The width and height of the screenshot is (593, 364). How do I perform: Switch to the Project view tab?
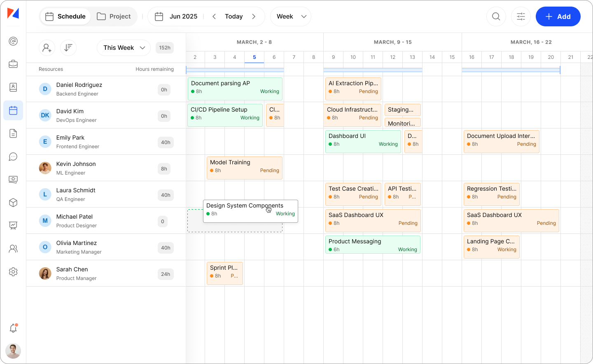click(x=114, y=16)
